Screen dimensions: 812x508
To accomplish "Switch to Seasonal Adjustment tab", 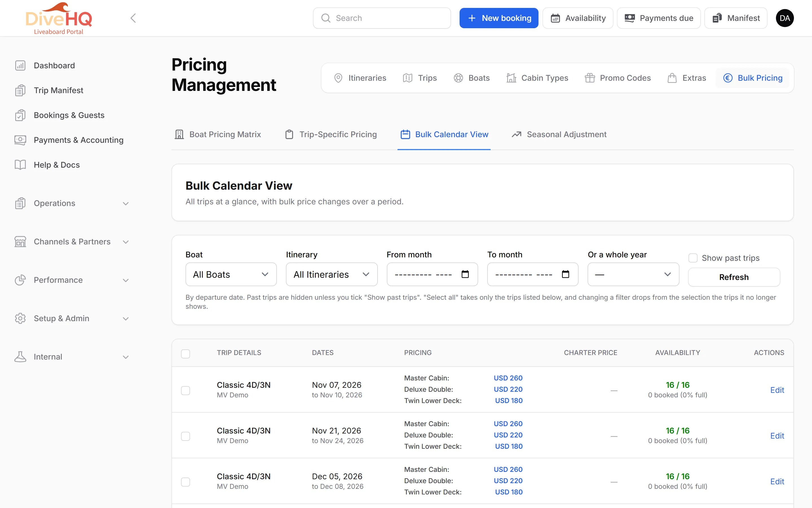I will 559,134.
